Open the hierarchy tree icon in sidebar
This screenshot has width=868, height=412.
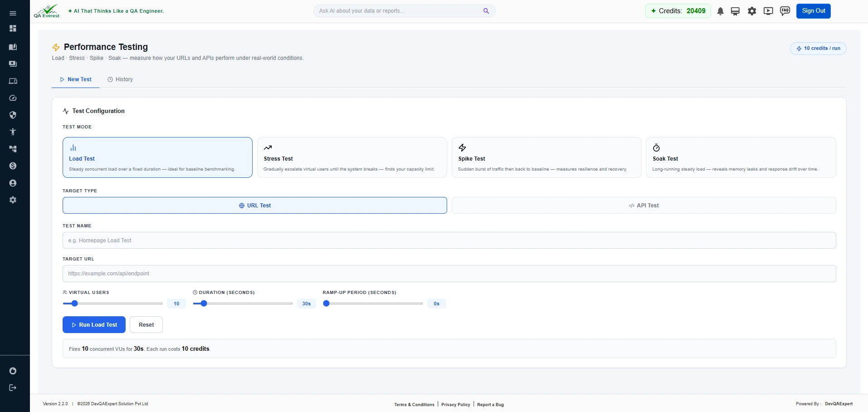click(13, 149)
